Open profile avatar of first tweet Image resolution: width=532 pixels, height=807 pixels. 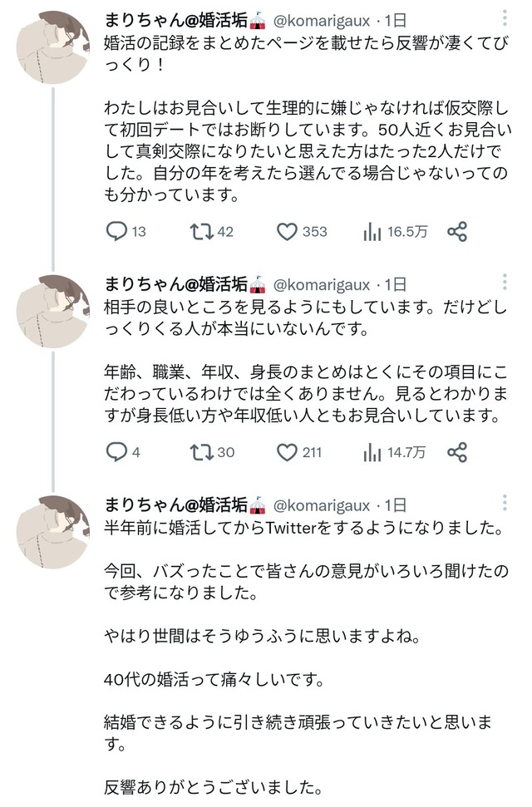tap(53, 48)
